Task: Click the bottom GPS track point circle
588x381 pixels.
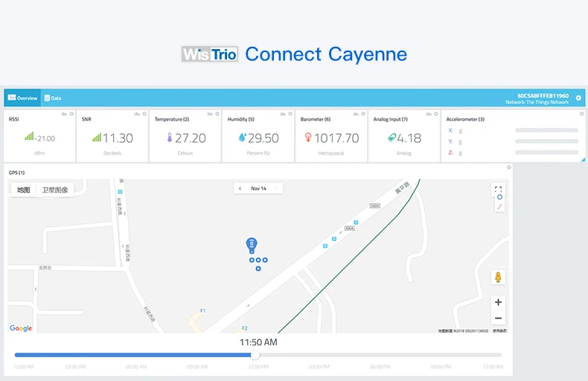Action: click(x=258, y=269)
